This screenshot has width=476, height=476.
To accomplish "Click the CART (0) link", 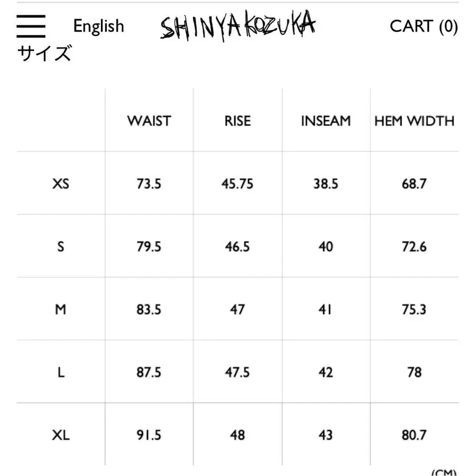I will [x=423, y=26].
